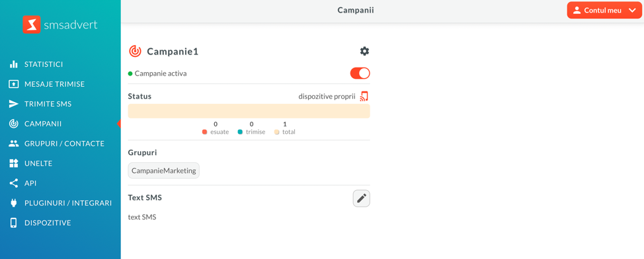Image resolution: width=644 pixels, height=259 pixels.
Task: Expand the Contul meu dropdown arrow
Action: coord(631,11)
